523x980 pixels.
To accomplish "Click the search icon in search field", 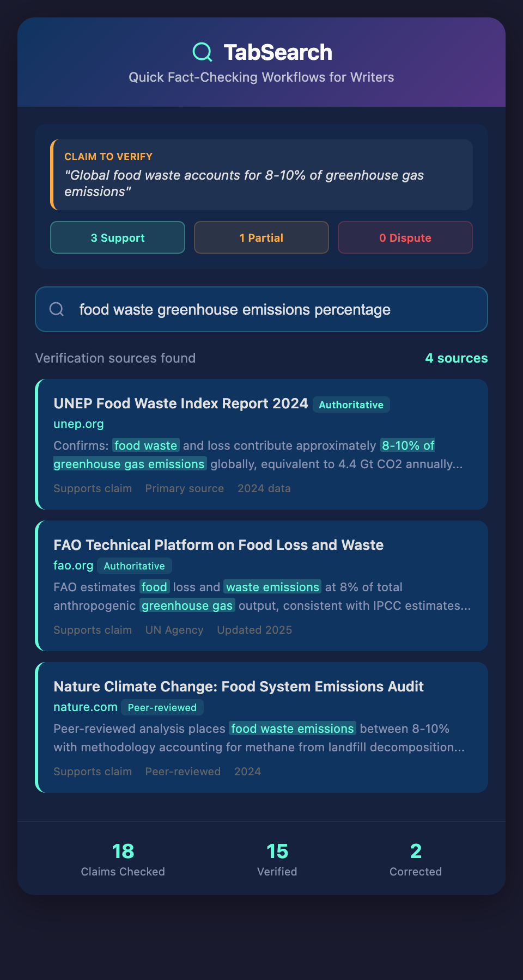I will pos(57,309).
